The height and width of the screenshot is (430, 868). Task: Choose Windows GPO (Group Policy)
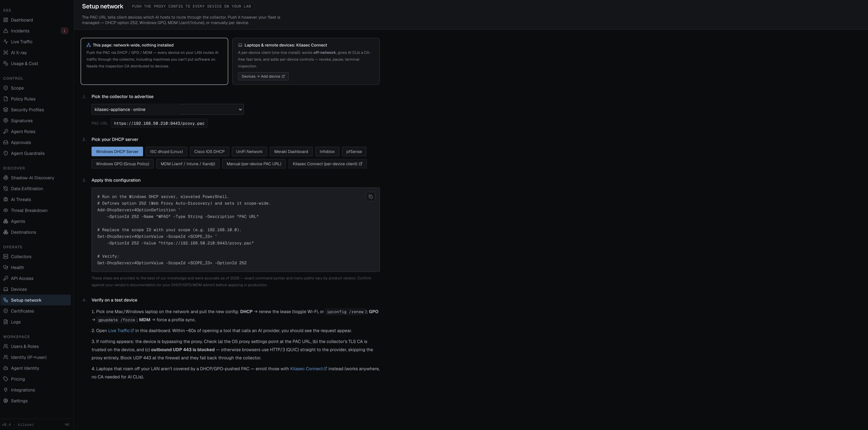click(x=123, y=164)
